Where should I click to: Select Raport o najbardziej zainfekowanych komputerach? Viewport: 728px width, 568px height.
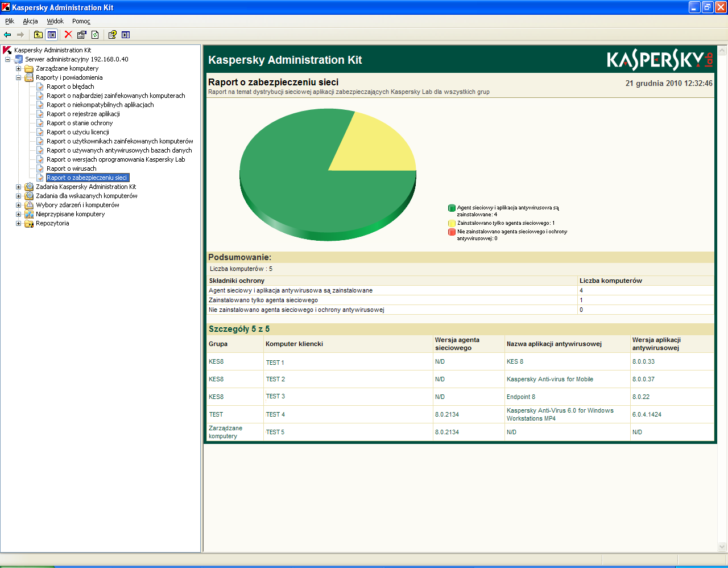[116, 96]
